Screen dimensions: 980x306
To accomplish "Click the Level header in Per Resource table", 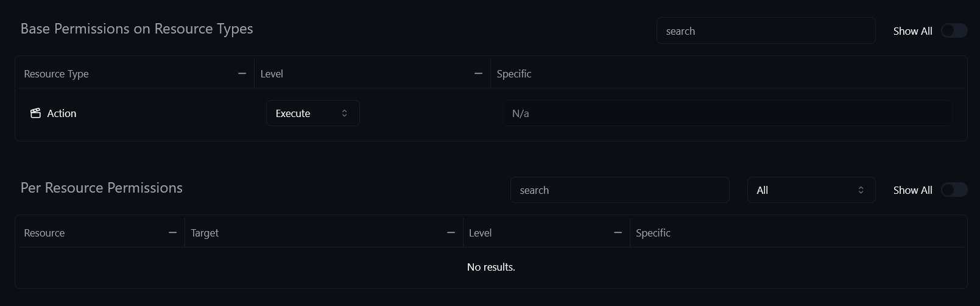I will pyautogui.click(x=480, y=233).
